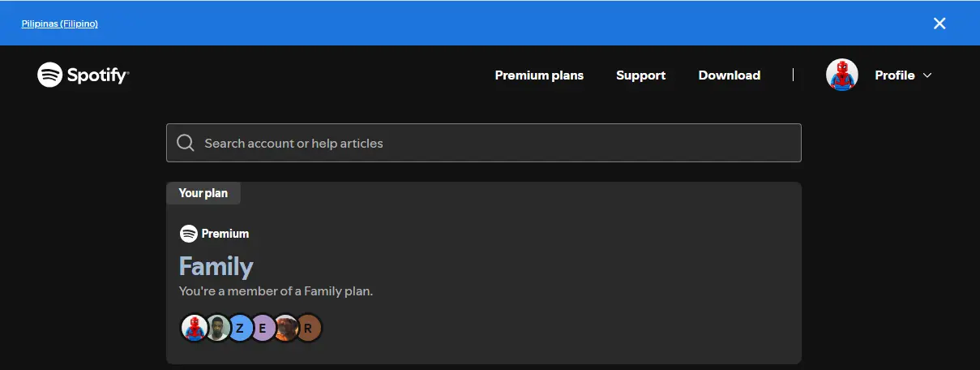
Task: Click the Spotify Premium logo in plan card
Action: click(x=214, y=234)
